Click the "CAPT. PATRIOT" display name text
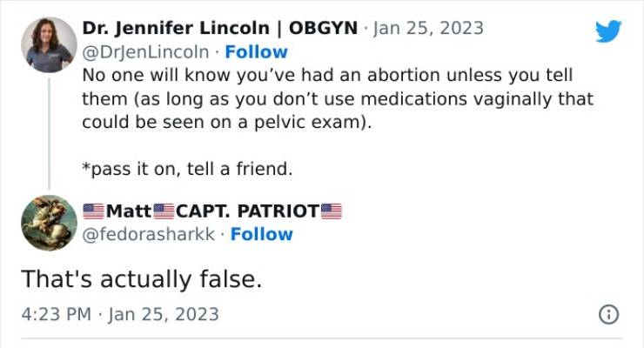 click(x=248, y=211)
